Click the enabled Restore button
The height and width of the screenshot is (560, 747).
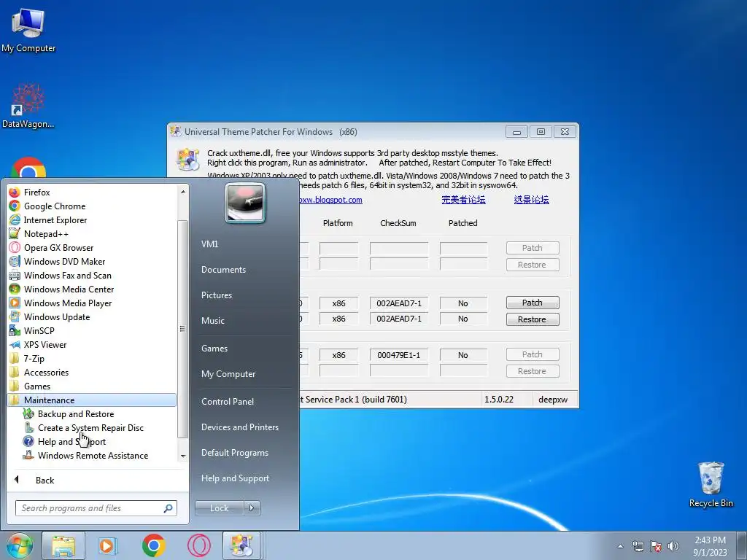[532, 319]
